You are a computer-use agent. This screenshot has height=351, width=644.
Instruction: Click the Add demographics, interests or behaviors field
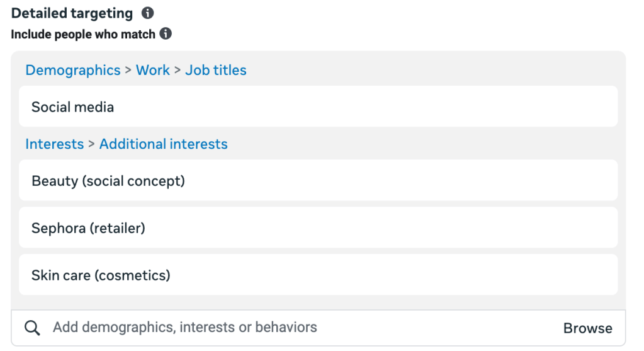pyautogui.click(x=319, y=328)
